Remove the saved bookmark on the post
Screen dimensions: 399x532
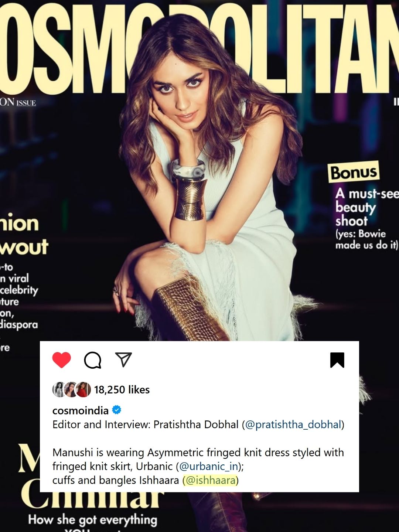pyautogui.click(x=337, y=360)
